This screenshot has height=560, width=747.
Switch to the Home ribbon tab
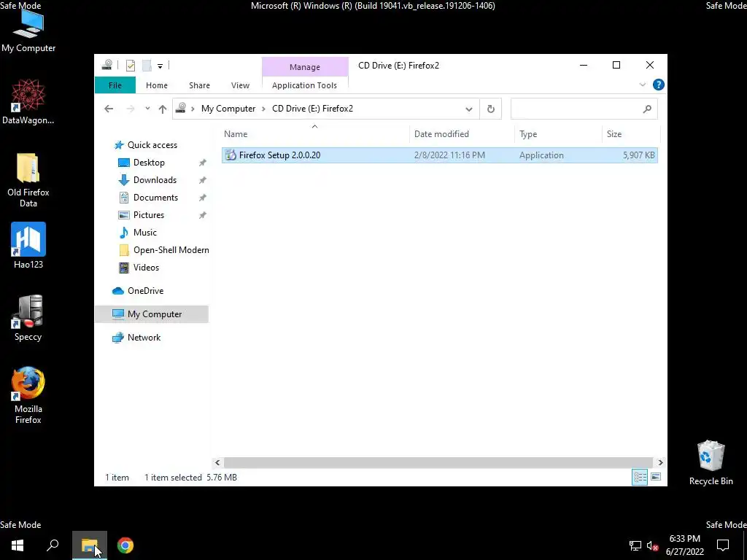157,85
